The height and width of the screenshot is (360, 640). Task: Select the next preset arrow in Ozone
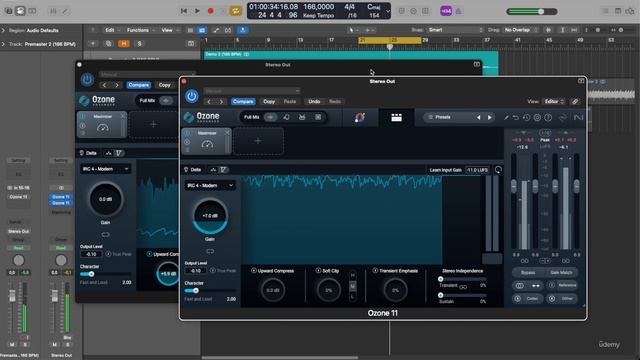tap(490, 118)
